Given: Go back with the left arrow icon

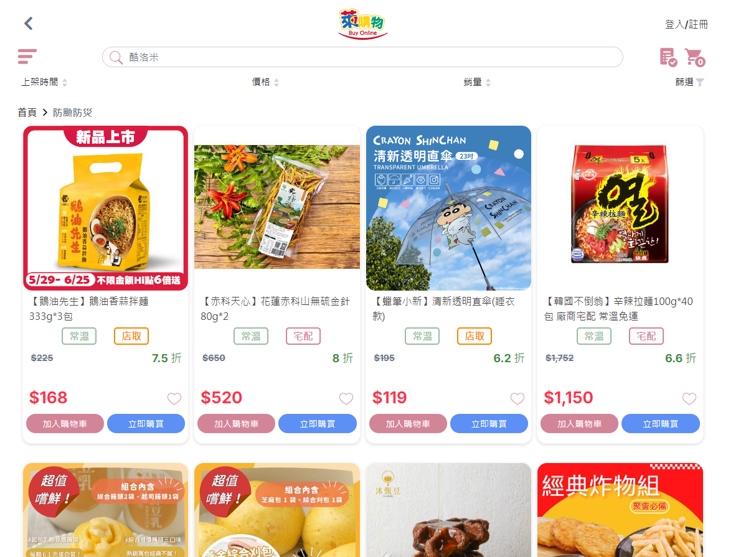Looking at the screenshot, I should click(28, 24).
